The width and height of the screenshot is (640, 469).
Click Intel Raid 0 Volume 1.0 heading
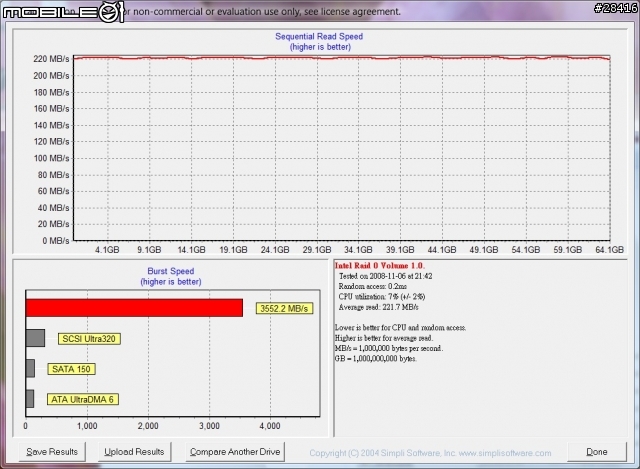click(x=380, y=266)
